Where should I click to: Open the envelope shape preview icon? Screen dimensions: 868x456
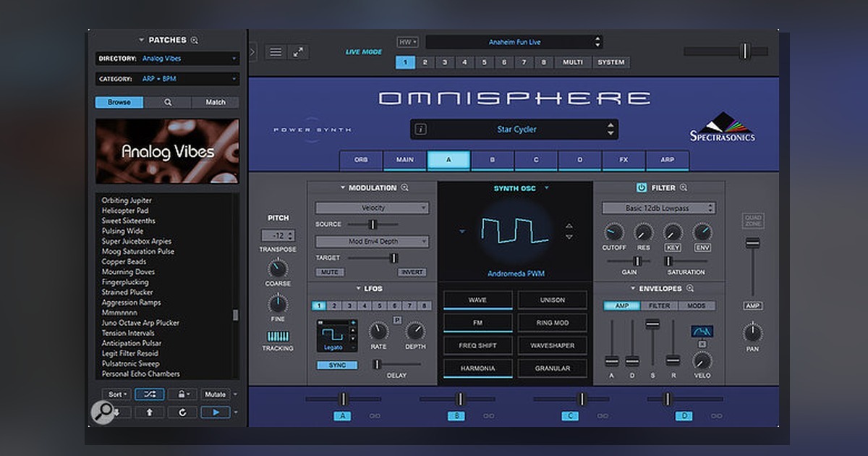pyautogui.click(x=702, y=331)
